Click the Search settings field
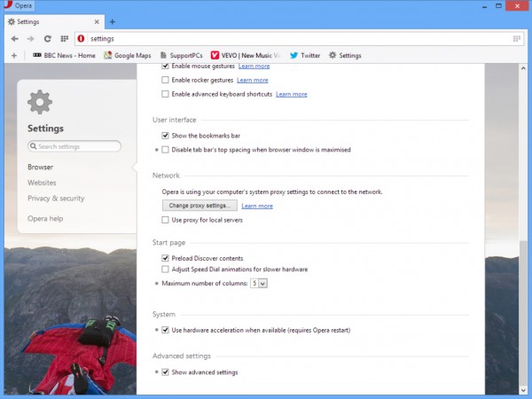Viewport: 532px width, 399px height. click(x=74, y=146)
